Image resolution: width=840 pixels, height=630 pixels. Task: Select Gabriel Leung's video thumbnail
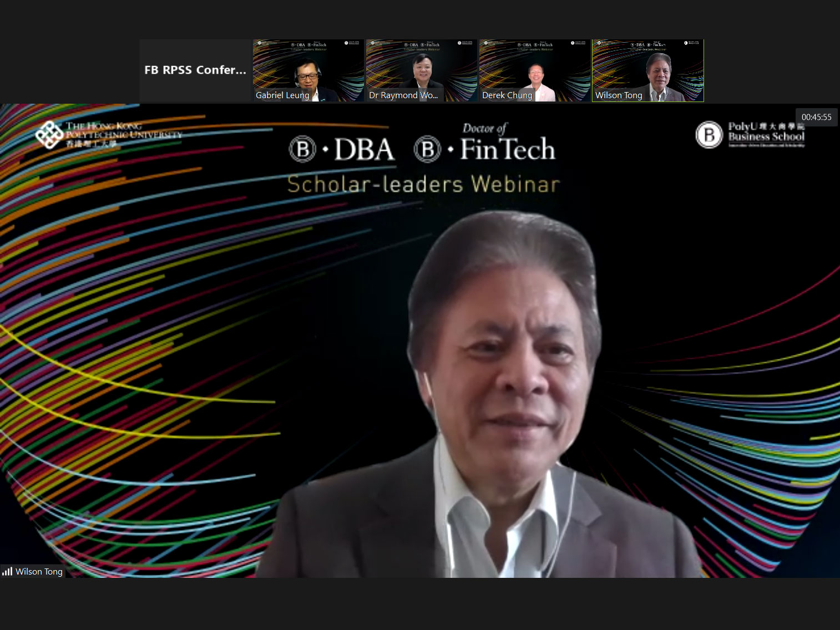tap(308, 70)
